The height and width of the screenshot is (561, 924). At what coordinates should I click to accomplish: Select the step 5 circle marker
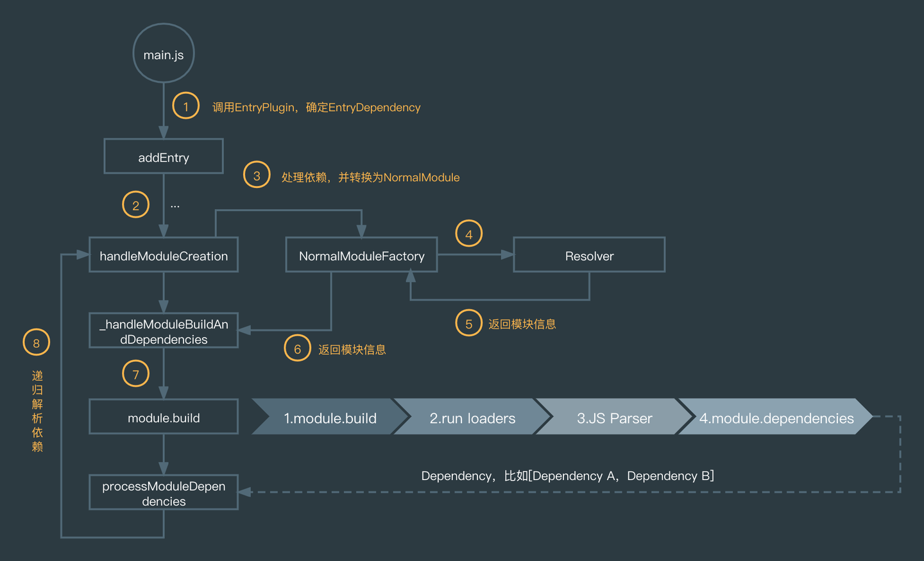click(468, 323)
